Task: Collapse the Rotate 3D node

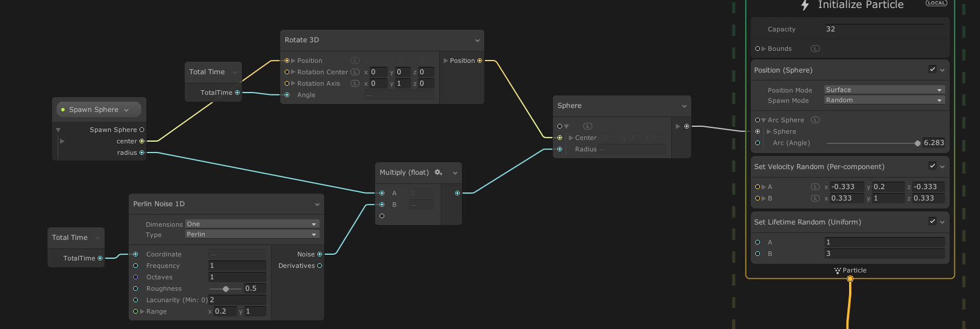Action: tap(477, 40)
